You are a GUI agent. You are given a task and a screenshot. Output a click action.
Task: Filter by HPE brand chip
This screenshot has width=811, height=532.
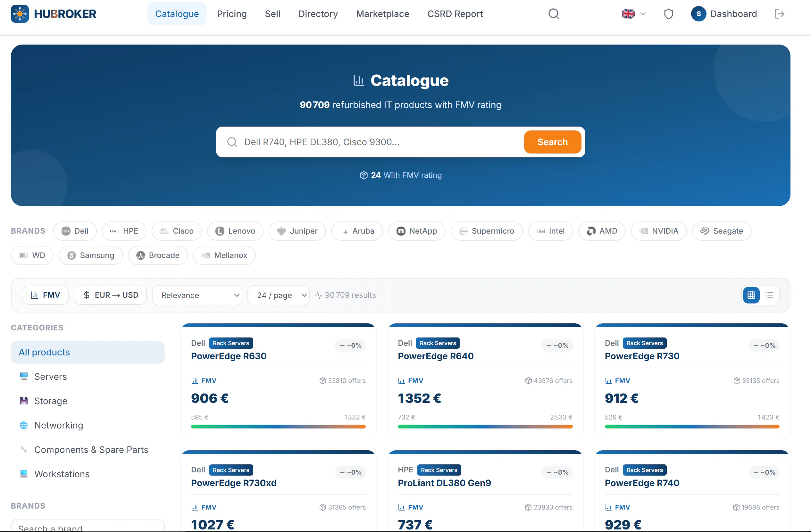[124, 231]
